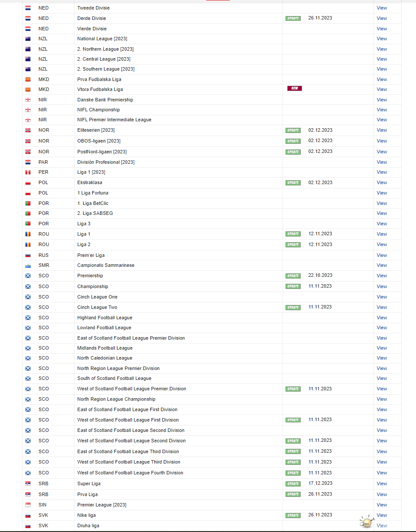Viewport: 416px width, 532px height.
Task: Click the New Zealand flag beside National League [2023]
Action: point(28,39)
